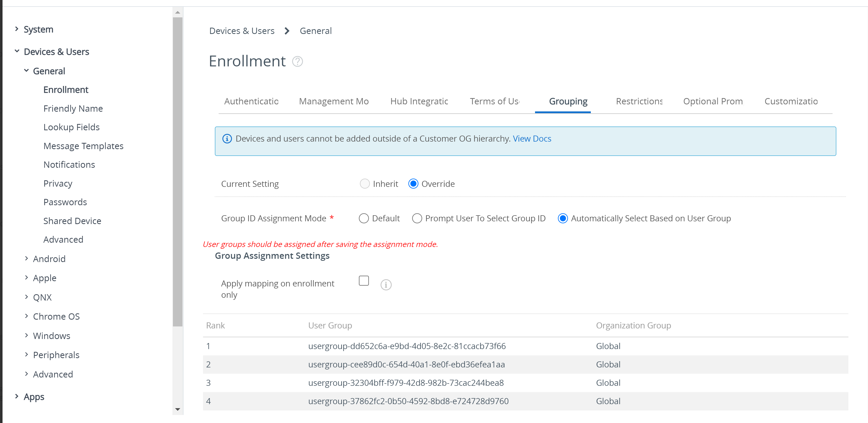Open Shared Device settings
868x423 pixels.
(72, 221)
